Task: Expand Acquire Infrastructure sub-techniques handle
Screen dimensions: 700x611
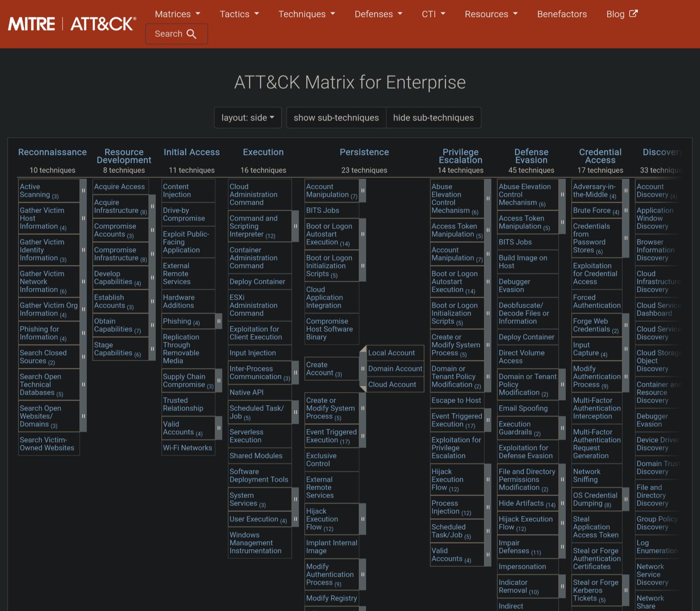Action: 152,206
